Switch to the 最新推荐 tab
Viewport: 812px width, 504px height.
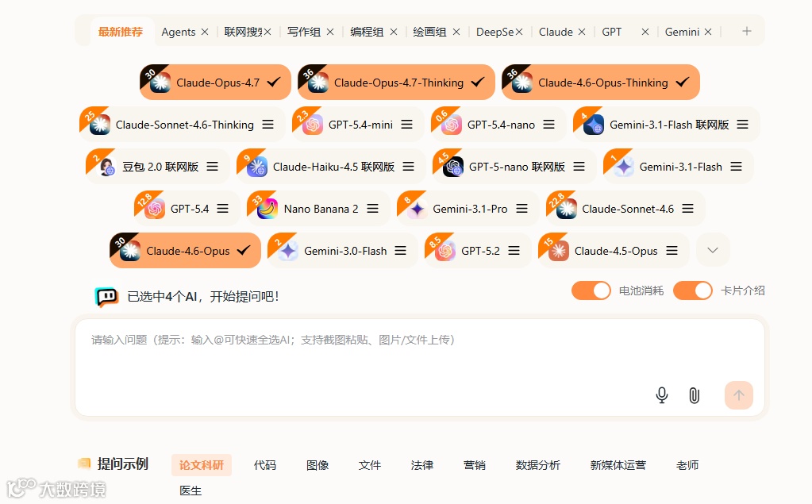click(121, 32)
